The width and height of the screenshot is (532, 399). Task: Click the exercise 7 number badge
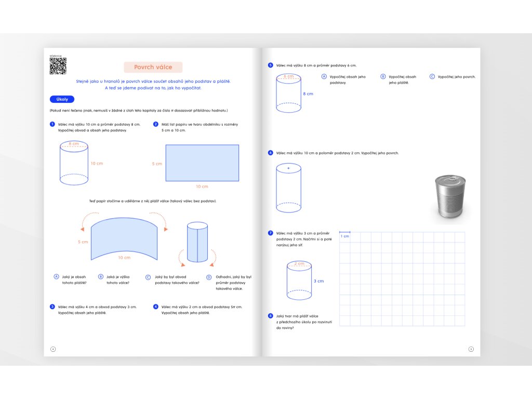pyautogui.click(x=270, y=233)
